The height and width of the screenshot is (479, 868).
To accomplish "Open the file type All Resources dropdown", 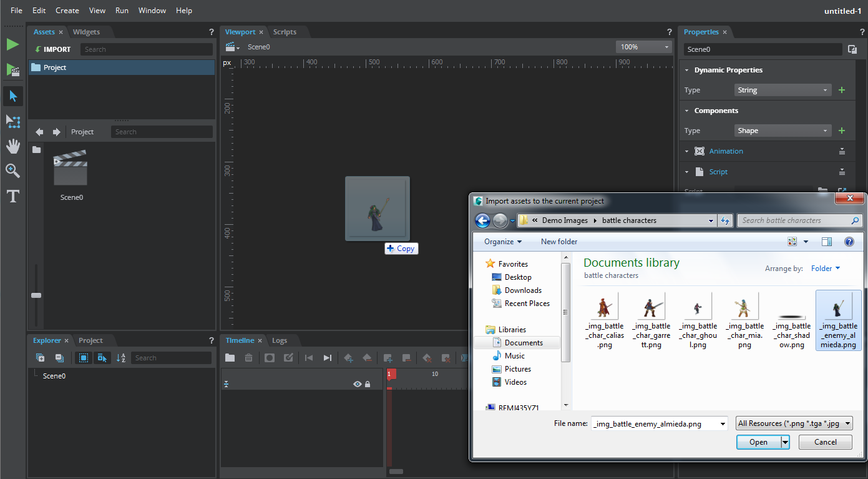I will (x=794, y=423).
